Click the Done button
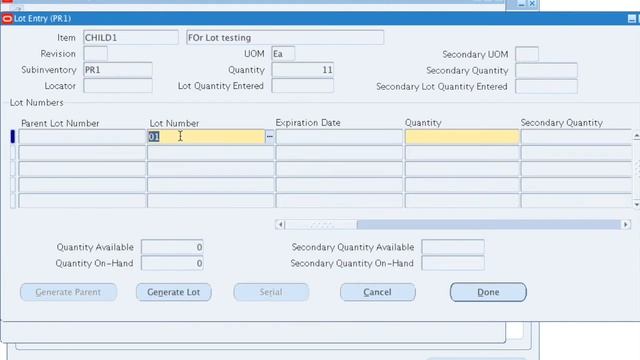 (x=488, y=292)
